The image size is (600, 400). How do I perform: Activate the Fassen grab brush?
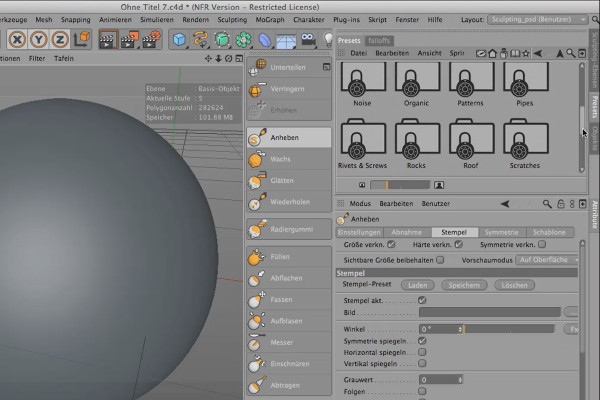click(x=289, y=300)
